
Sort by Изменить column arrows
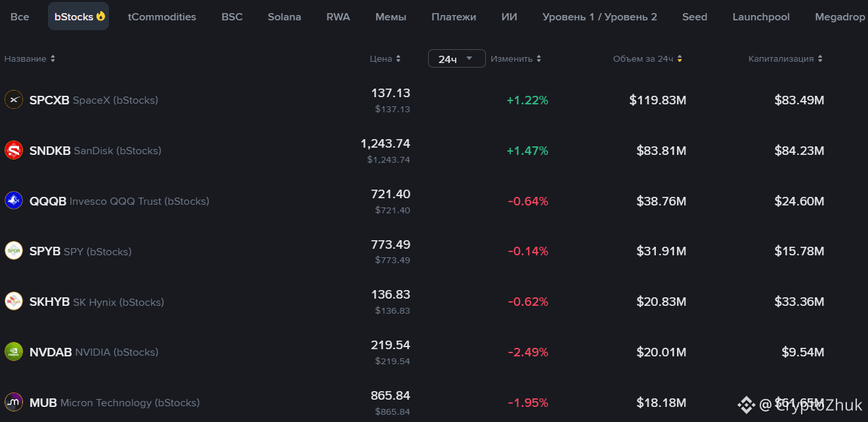pyautogui.click(x=538, y=59)
